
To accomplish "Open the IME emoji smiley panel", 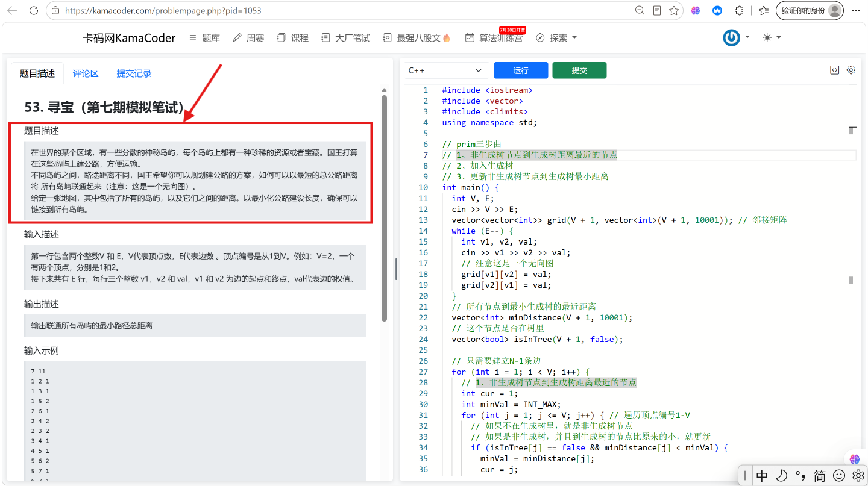I will (839, 476).
